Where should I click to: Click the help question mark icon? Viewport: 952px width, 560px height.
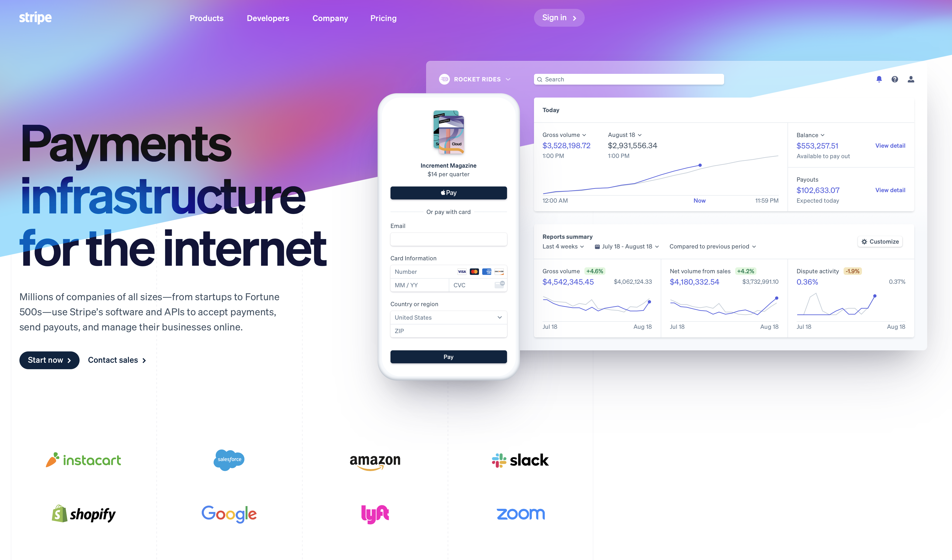895,79
